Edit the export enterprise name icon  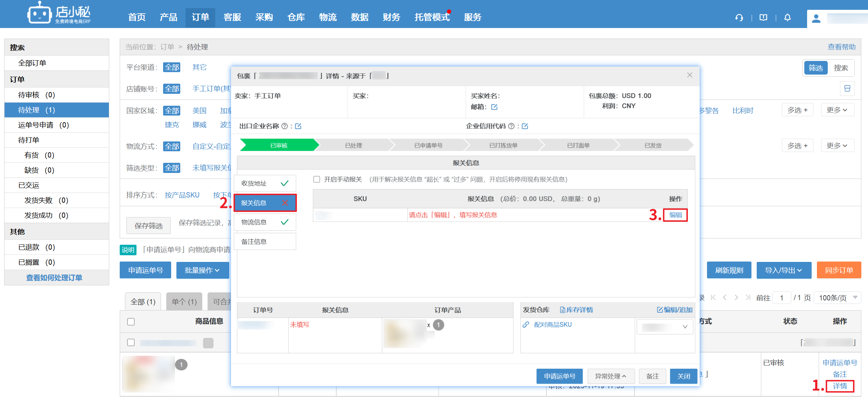pyautogui.click(x=298, y=126)
